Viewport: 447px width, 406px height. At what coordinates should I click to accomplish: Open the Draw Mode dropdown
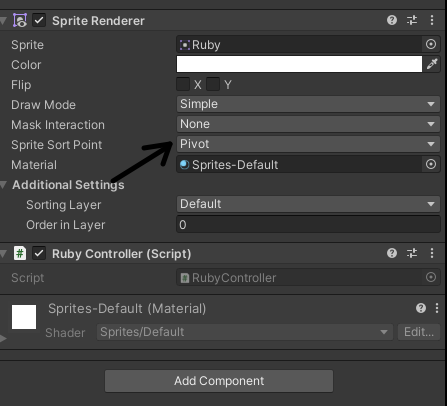(x=308, y=104)
